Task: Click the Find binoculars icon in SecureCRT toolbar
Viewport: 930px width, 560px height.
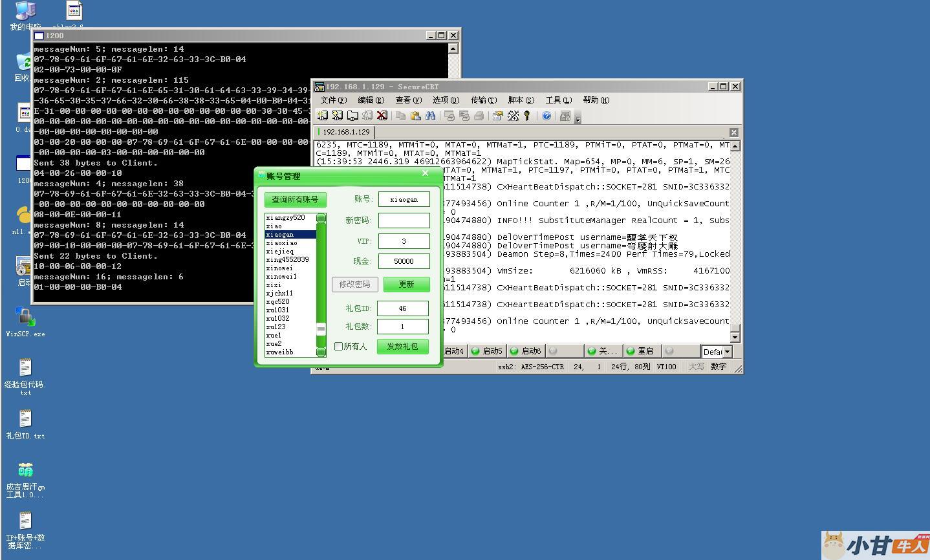Action: (430, 116)
